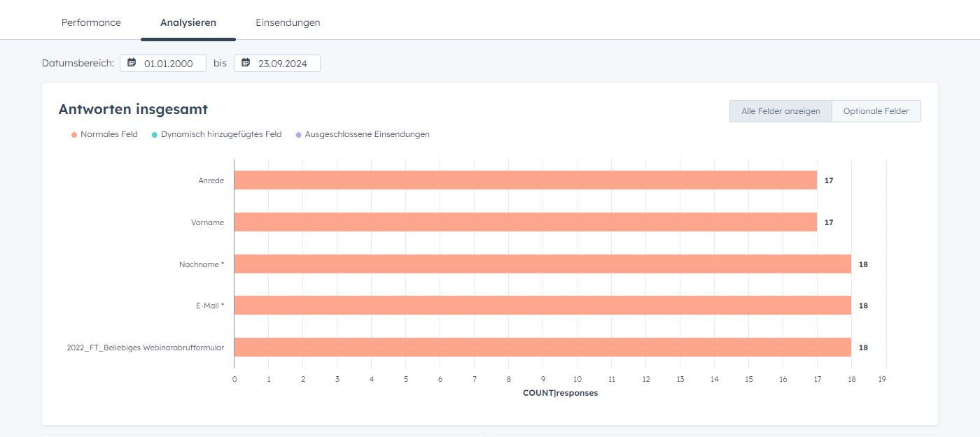Click the Webinarabrufformular bar in chart

click(542, 348)
